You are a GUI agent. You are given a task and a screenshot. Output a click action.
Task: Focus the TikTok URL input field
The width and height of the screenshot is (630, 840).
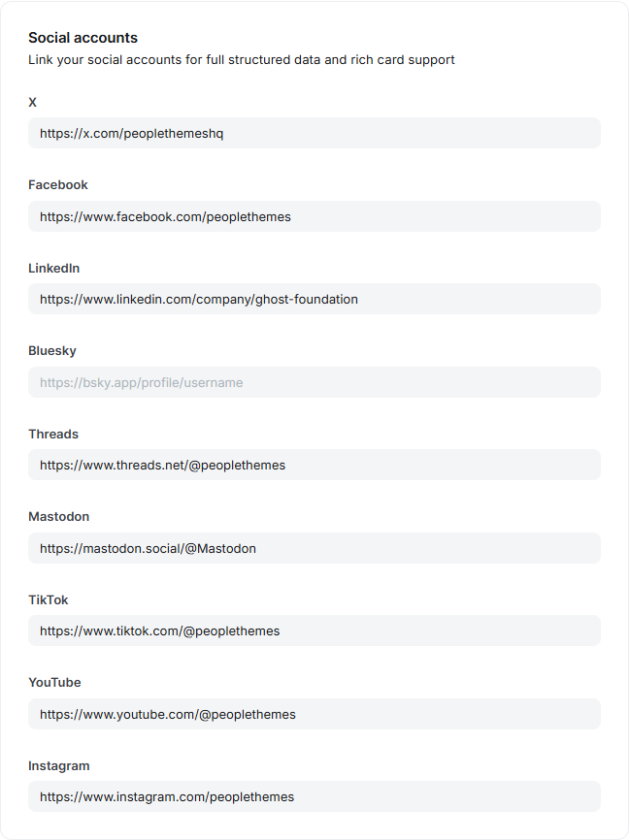point(315,630)
